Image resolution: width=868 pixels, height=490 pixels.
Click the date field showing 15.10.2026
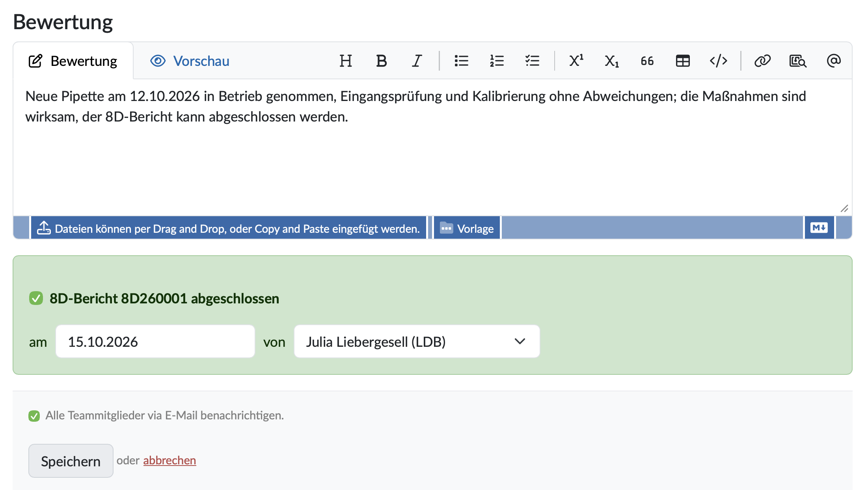coord(155,342)
